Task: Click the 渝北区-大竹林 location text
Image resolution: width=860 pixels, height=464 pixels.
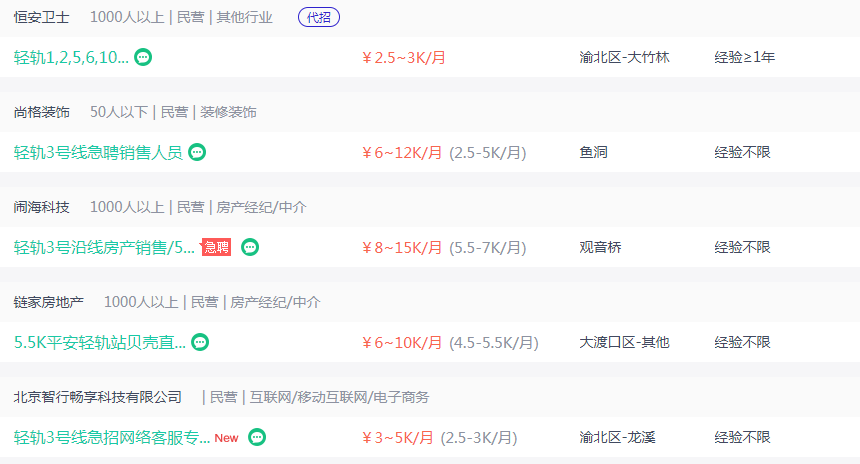Action: click(624, 57)
